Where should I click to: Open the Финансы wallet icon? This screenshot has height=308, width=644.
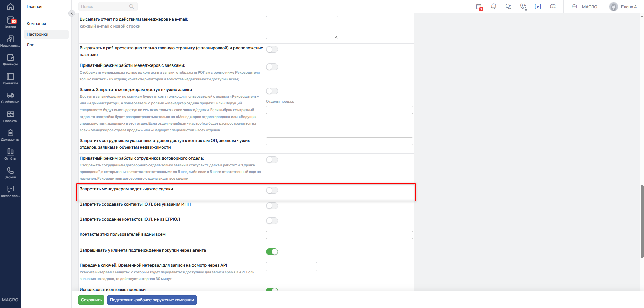click(x=10, y=60)
